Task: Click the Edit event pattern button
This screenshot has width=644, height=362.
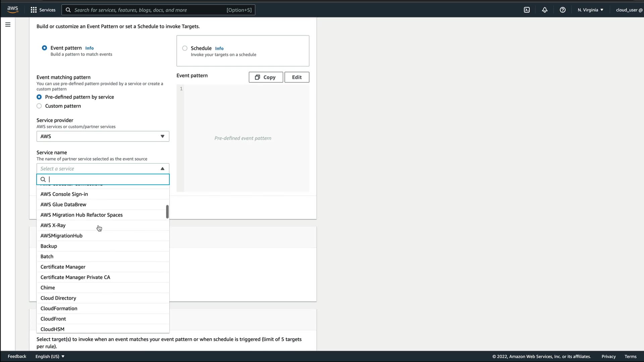Action: (x=297, y=77)
